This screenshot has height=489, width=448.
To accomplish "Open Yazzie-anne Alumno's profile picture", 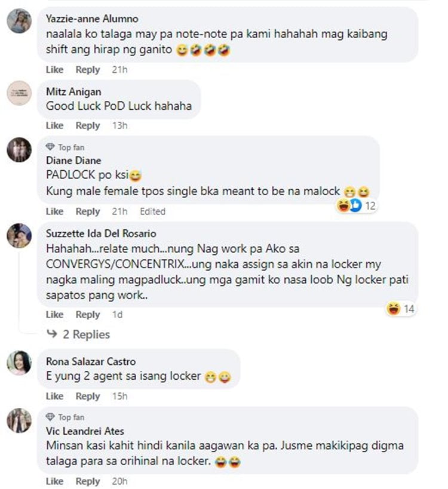I will [x=19, y=21].
